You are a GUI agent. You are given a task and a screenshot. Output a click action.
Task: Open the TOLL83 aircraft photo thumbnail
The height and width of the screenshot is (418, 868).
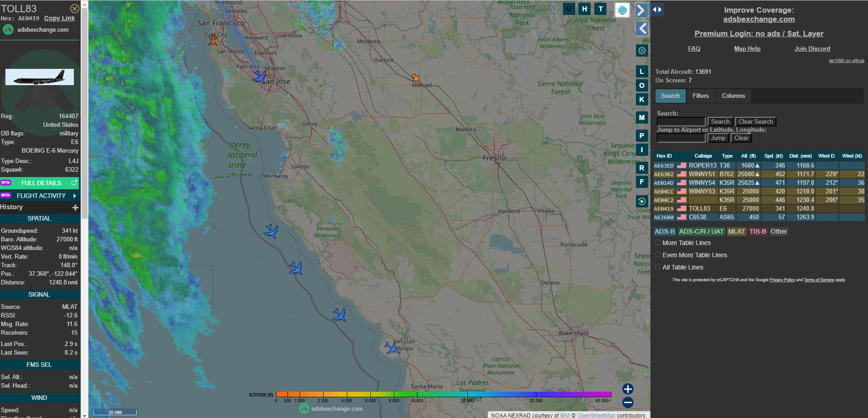click(39, 77)
